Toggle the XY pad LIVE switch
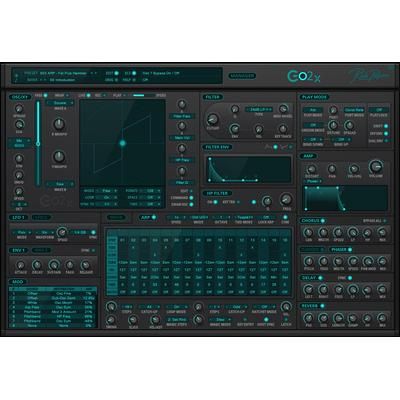The image size is (400, 400). pyautogui.click(x=88, y=96)
